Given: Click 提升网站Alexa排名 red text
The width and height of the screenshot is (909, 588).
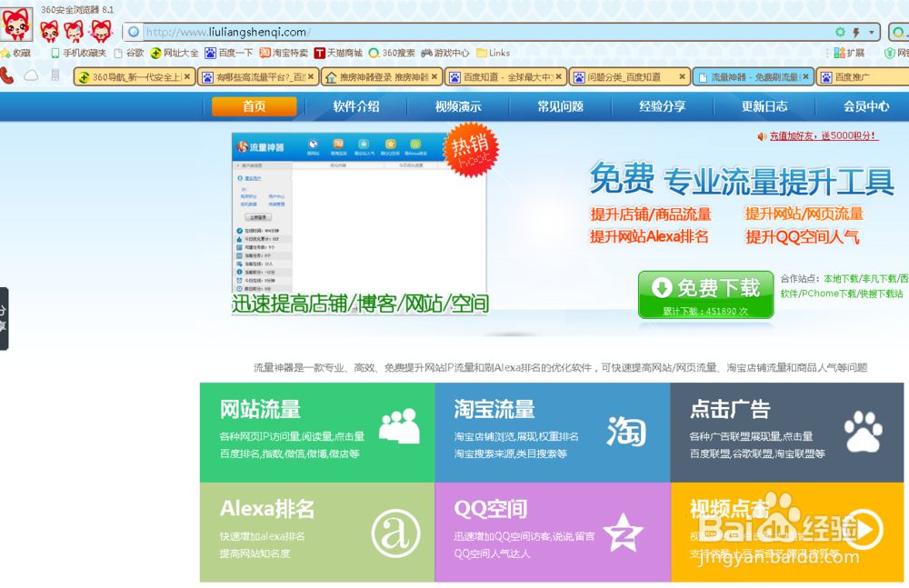Looking at the screenshot, I should pos(649,236).
